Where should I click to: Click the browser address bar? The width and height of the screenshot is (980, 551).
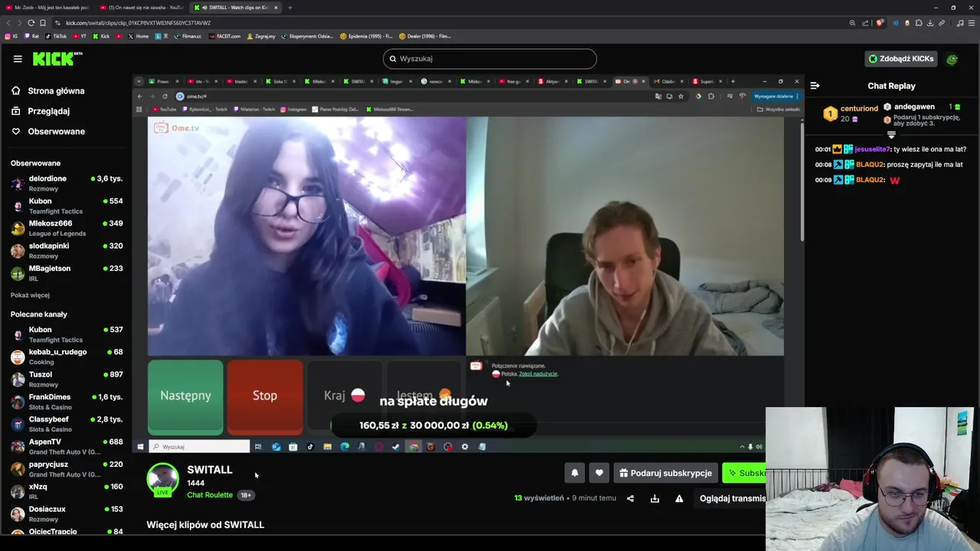coord(452,23)
